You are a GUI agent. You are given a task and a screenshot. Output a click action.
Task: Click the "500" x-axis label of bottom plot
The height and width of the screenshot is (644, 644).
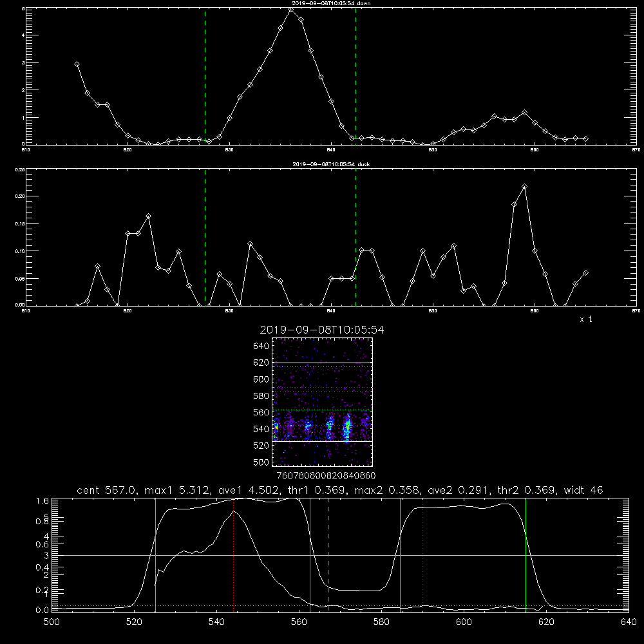pyautogui.click(x=52, y=622)
